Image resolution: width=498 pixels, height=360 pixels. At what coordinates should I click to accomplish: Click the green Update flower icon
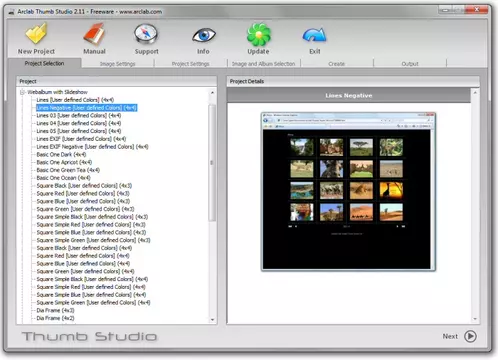point(259,34)
